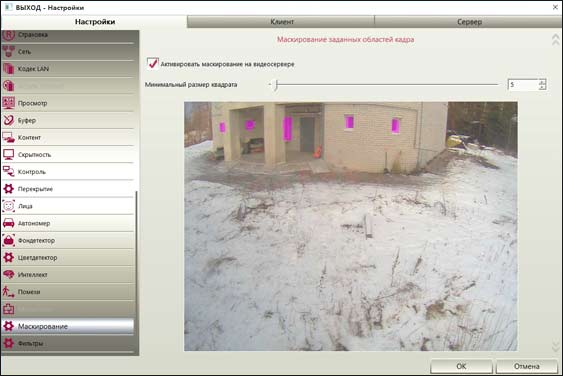
Task: Open the Контент section icon
Action: (x=9, y=138)
